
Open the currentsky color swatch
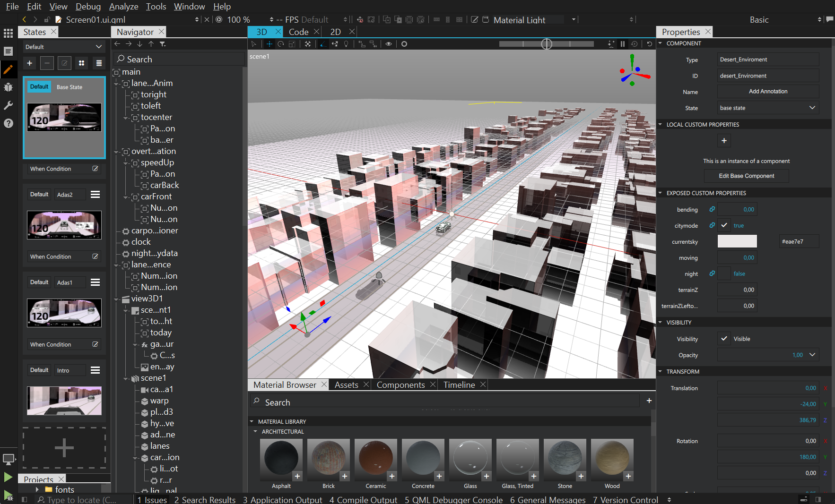[x=737, y=241]
